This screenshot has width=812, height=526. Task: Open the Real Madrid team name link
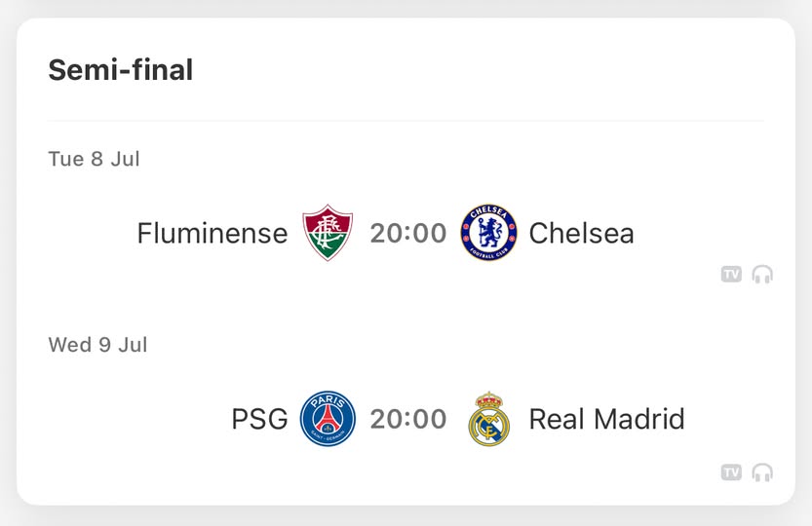point(606,419)
